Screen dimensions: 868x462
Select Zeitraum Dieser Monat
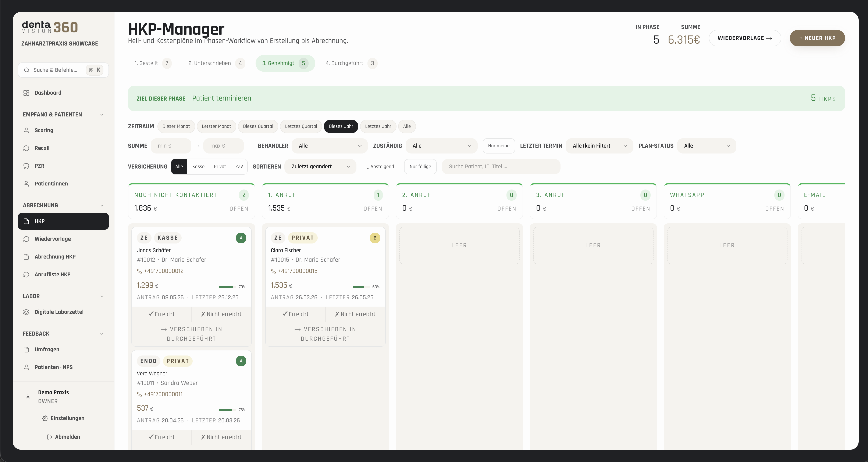tap(176, 127)
